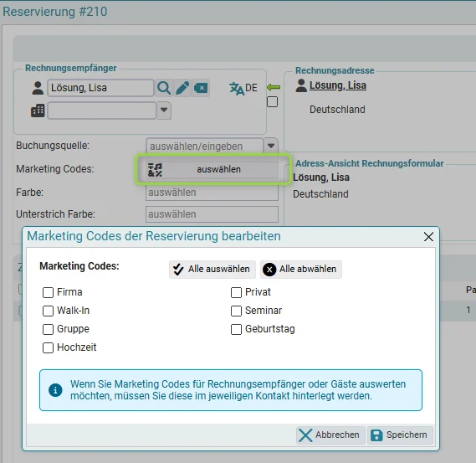Image resolution: width=476 pixels, height=463 pixels.
Task: Check the Firma marketing code
Action: tap(48, 292)
